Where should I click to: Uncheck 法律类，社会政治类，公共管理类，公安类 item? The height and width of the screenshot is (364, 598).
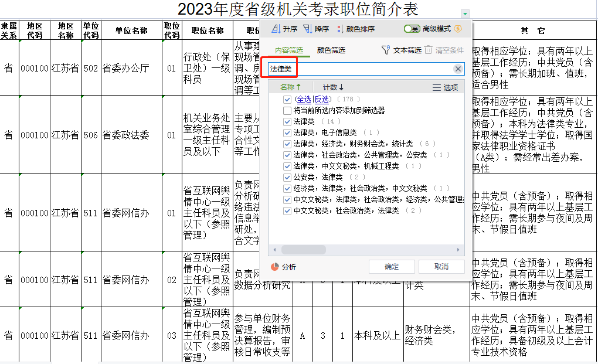287,155
